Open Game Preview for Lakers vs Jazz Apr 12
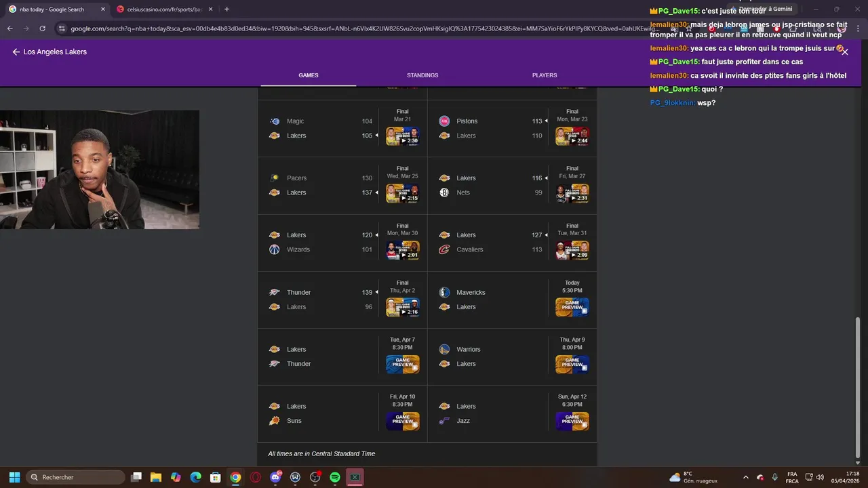 coord(572,421)
